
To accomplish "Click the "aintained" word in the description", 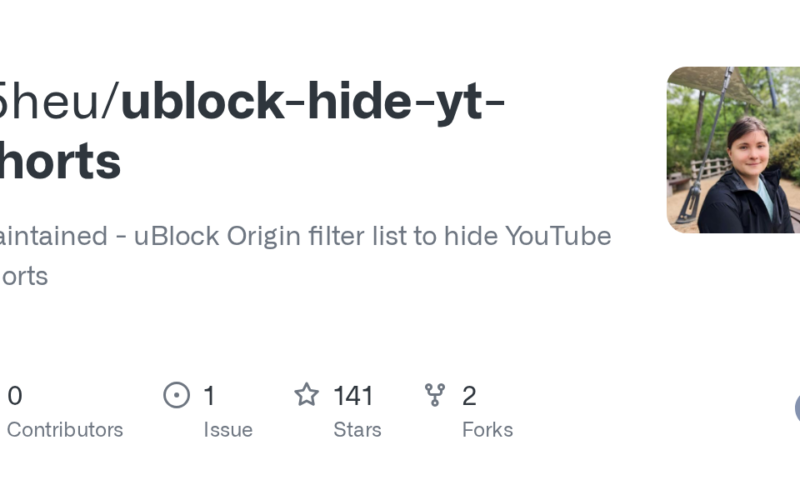I will pyautogui.click(x=53, y=236).
